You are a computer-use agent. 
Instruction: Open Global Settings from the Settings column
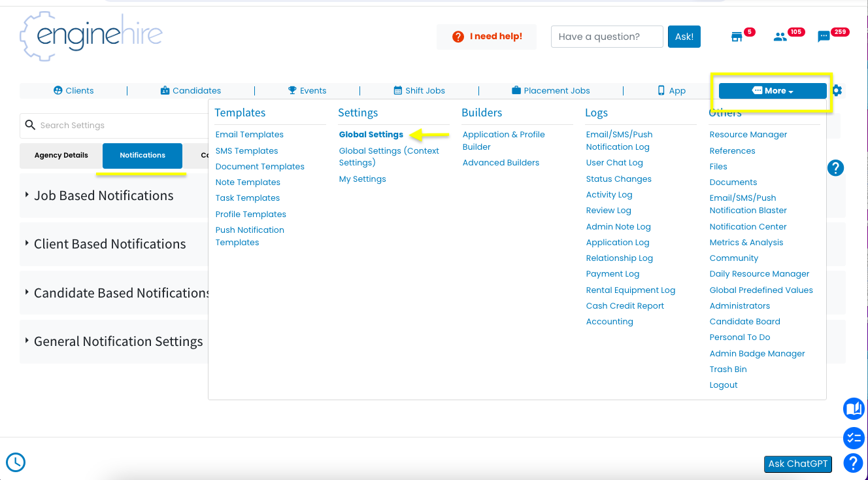click(371, 134)
